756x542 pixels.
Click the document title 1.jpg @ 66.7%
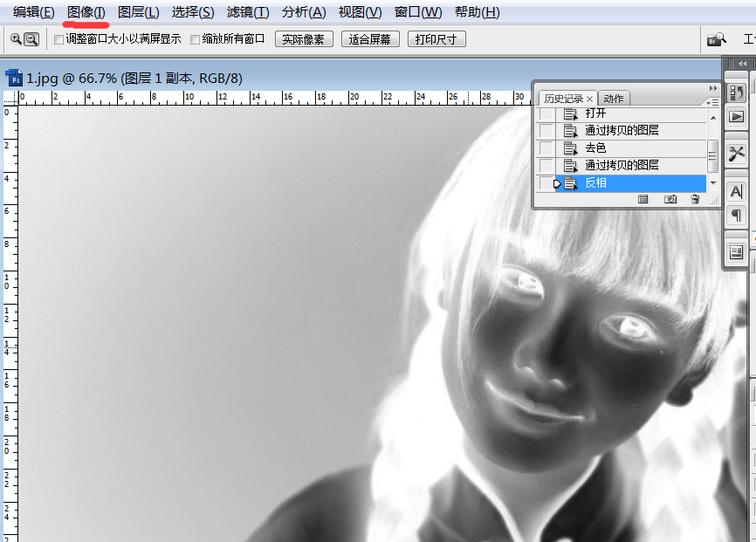[x=72, y=79]
